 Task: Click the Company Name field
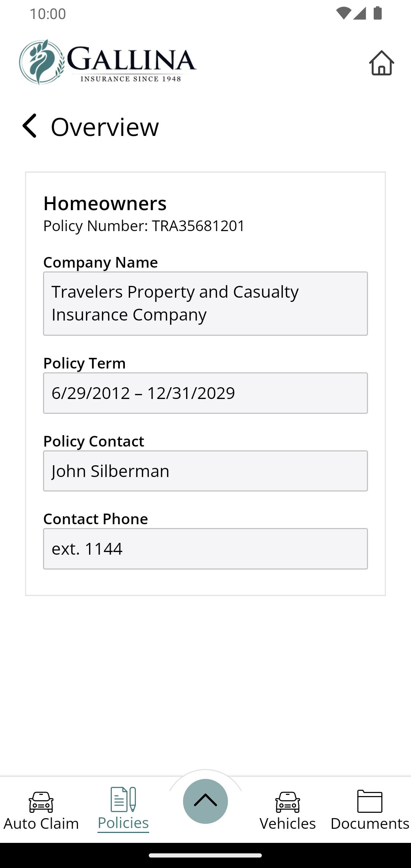click(205, 303)
